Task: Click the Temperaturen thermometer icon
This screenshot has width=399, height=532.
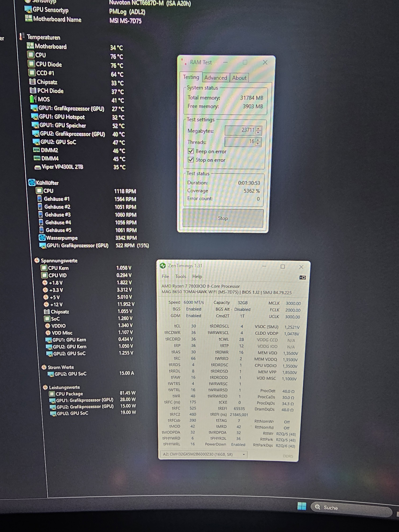Action: [x=22, y=37]
